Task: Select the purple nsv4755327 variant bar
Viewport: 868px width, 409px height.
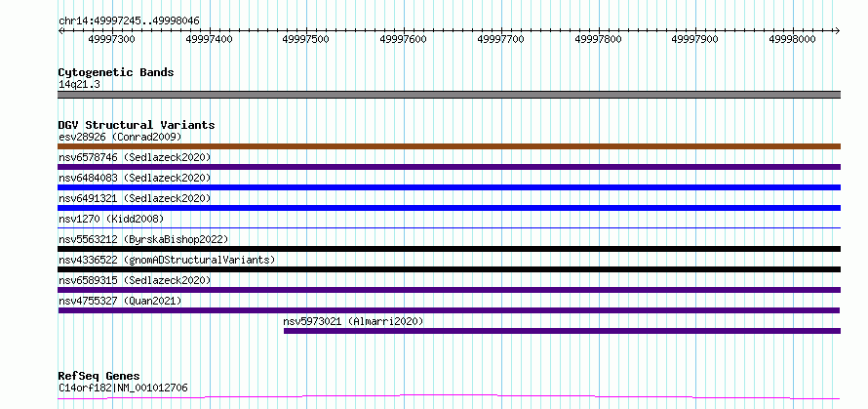Action: 450,310
